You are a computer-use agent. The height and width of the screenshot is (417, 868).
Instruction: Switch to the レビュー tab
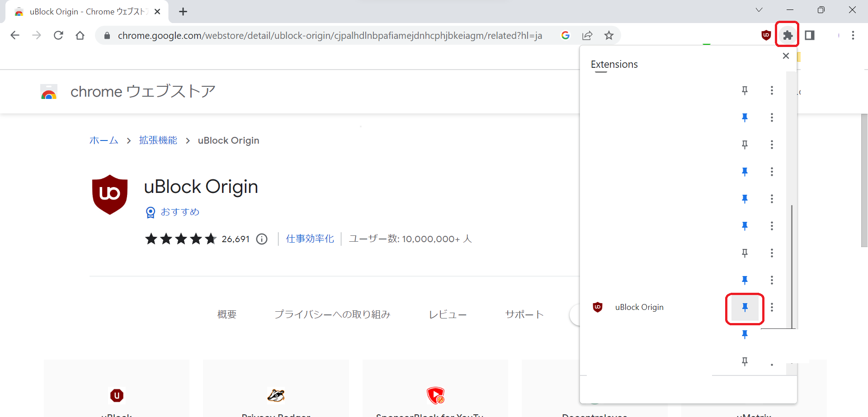(x=448, y=314)
